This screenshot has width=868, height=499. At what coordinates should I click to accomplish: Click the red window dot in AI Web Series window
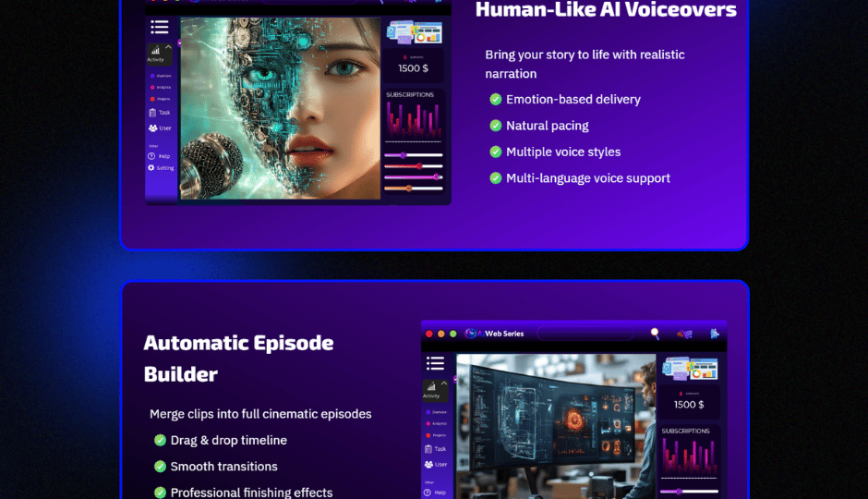tap(429, 334)
